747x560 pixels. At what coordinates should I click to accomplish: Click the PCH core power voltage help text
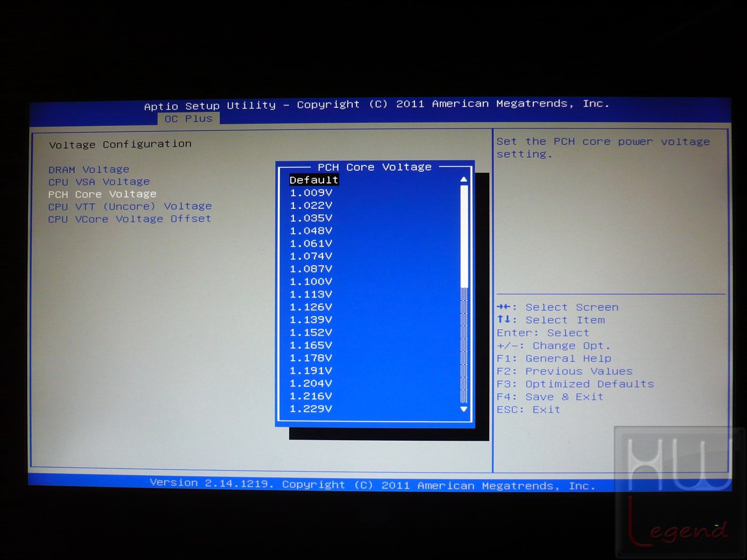[x=603, y=148]
